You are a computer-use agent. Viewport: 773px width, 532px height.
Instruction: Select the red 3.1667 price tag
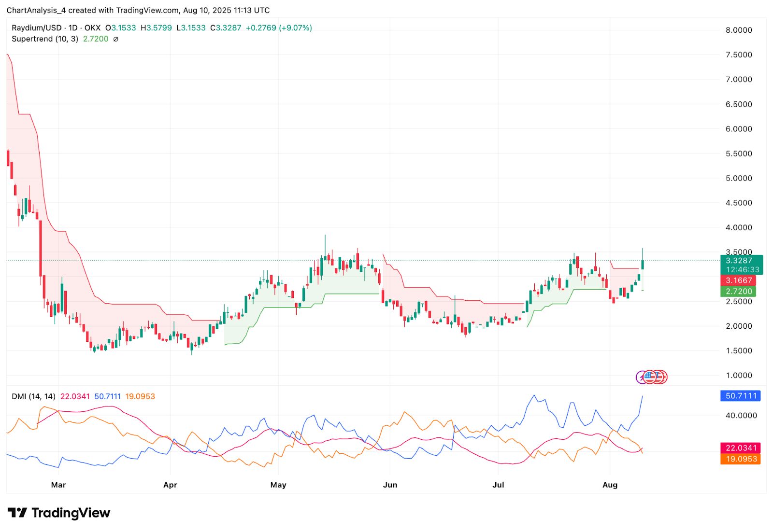[x=738, y=280]
